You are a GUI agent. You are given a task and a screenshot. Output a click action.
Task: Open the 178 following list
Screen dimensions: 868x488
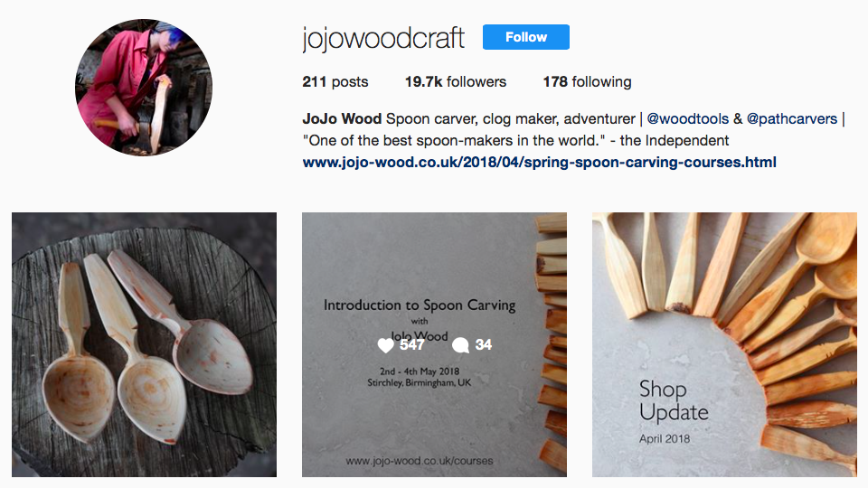point(587,82)
